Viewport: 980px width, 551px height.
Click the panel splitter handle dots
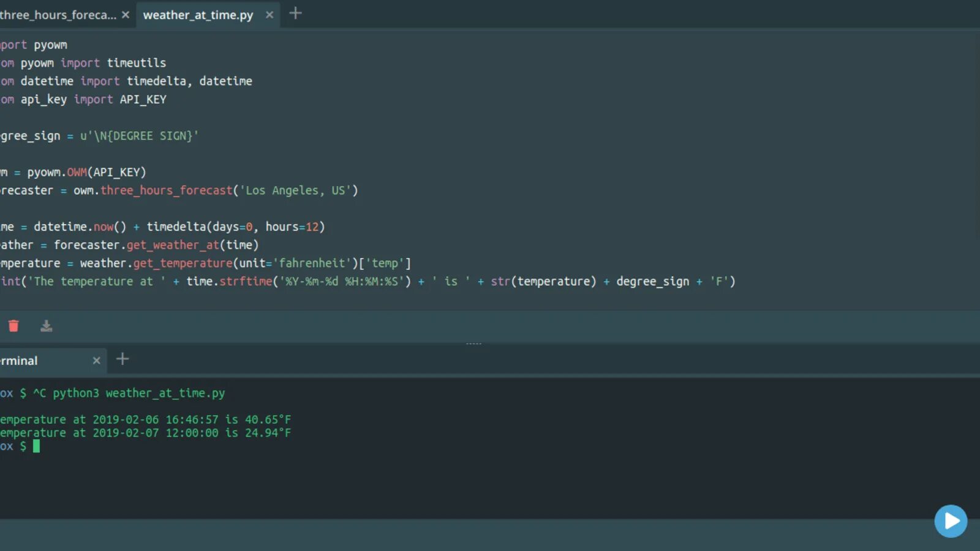point(473,344)
